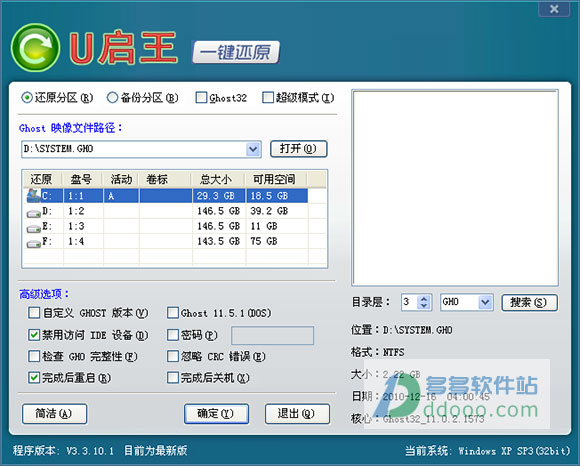Click the E: drive disk icon
The height and width of the screenshot is (466, 580).
[34, 228]
